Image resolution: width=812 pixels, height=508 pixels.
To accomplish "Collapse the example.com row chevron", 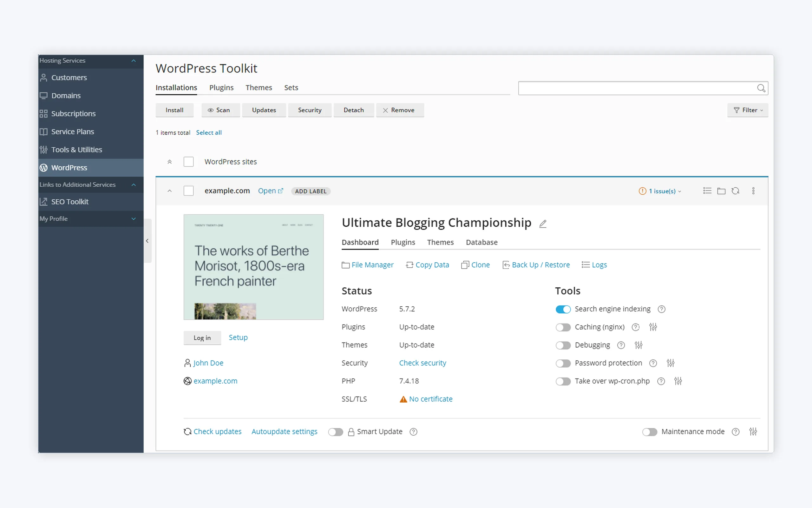I will [x=169, y=191].
